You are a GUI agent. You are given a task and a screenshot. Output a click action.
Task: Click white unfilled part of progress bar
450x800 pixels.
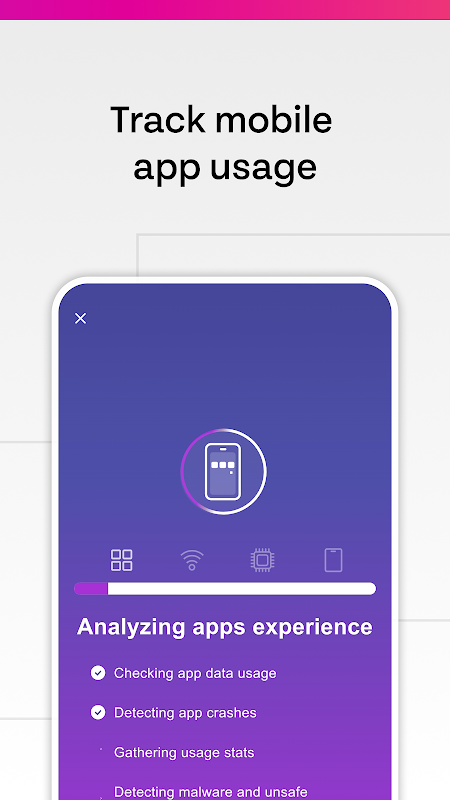tap(242, 588)
